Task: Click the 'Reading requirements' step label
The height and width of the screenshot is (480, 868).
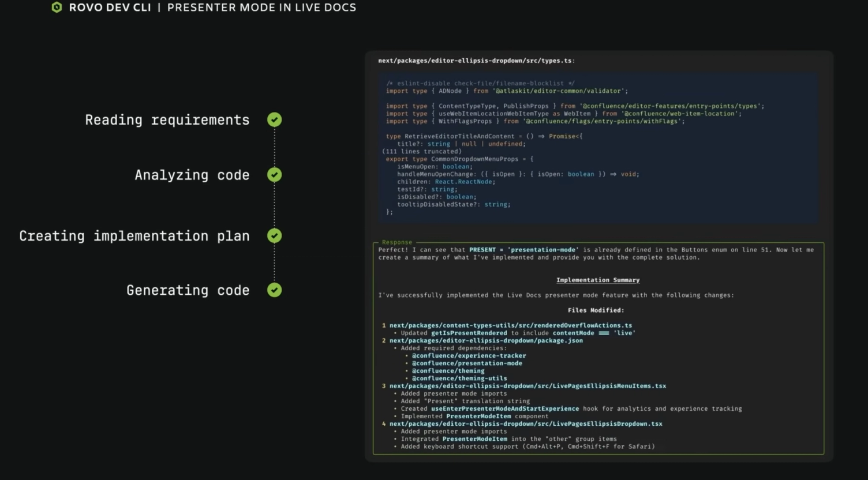Action: [x=167, y=120]
